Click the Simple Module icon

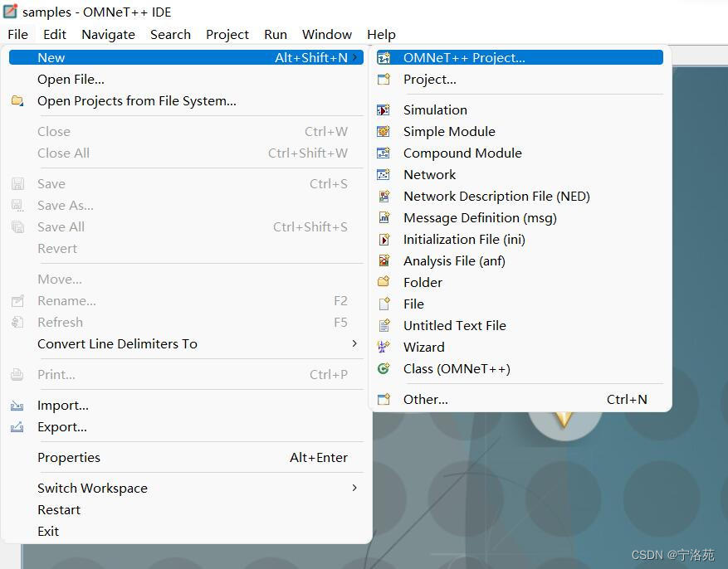(x=384, y=132)
